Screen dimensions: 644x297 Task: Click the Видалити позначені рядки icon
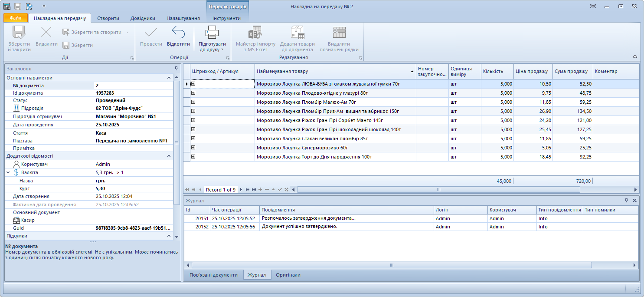(339, 33)
